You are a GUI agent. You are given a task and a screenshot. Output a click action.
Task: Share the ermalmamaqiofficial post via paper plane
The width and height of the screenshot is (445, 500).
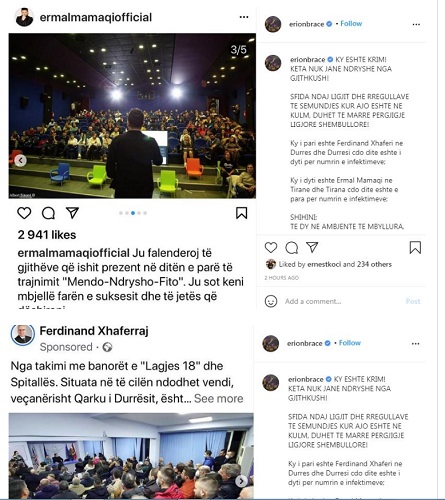point(72,213)
